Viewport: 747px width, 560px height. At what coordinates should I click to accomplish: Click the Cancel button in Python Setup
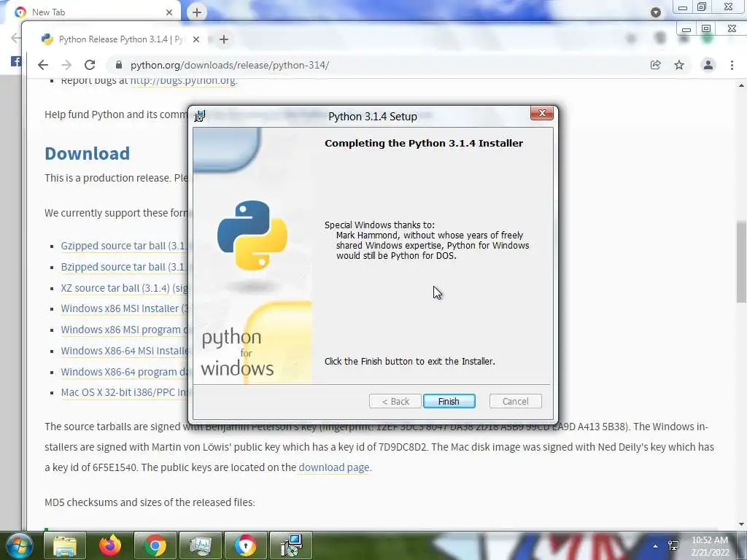click(515, 401)
